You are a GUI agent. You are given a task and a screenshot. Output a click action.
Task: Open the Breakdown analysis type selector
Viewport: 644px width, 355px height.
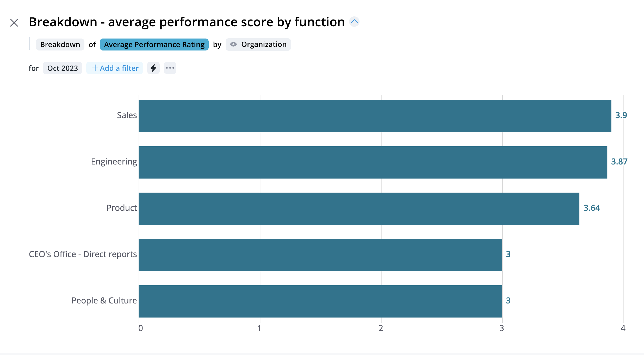(60, 45)
